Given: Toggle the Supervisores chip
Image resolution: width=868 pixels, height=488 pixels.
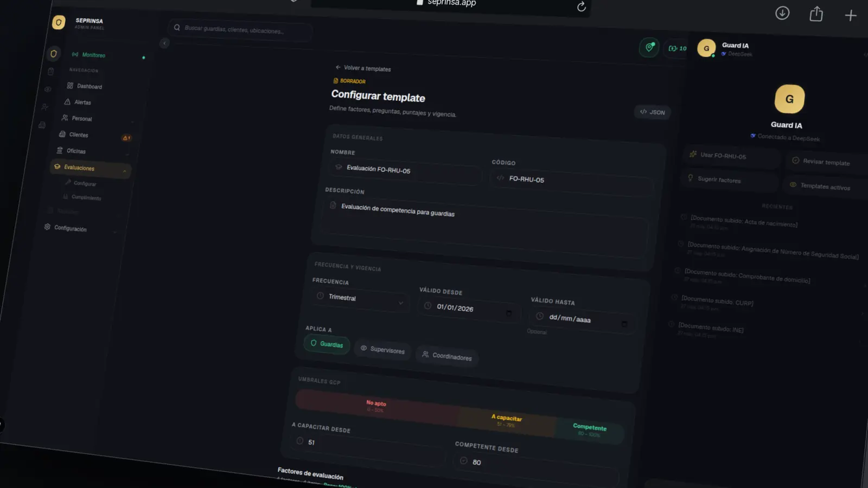Looking at the screenshot, I should tap(382, 350).
